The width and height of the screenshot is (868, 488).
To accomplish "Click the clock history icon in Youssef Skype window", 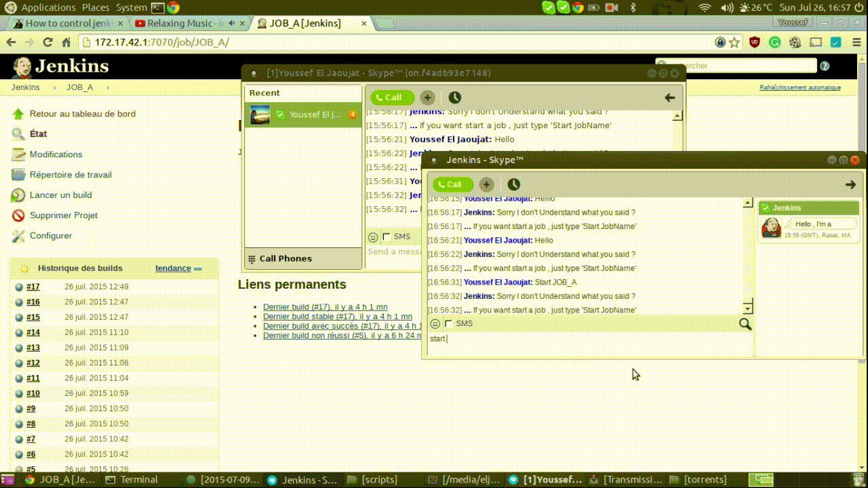I will point(454,98).
